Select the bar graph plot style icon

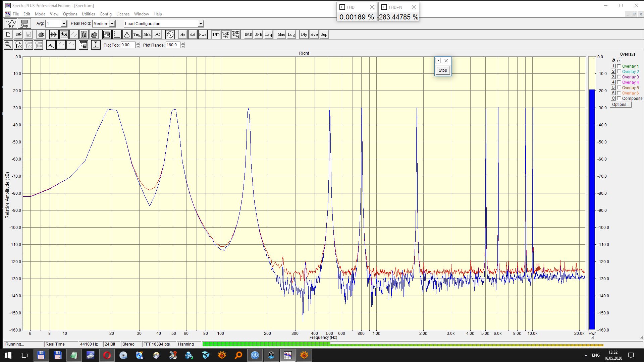click(x=71, y=45)
